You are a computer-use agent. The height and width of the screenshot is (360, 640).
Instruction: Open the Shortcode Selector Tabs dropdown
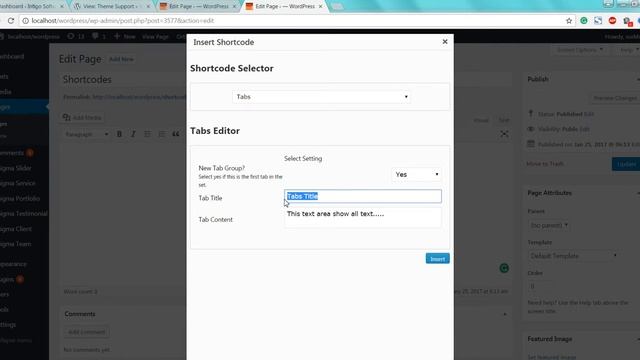[x=321, y=97]
